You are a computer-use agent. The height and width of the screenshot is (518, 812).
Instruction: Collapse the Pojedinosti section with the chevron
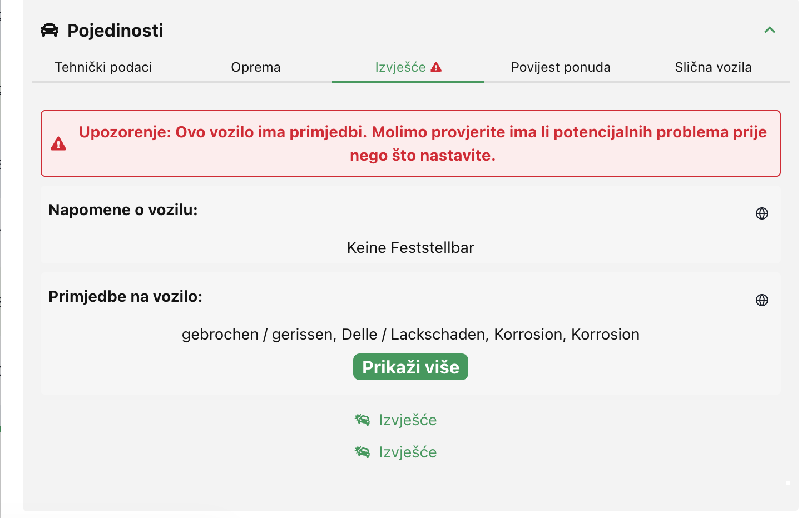(770, 30)
